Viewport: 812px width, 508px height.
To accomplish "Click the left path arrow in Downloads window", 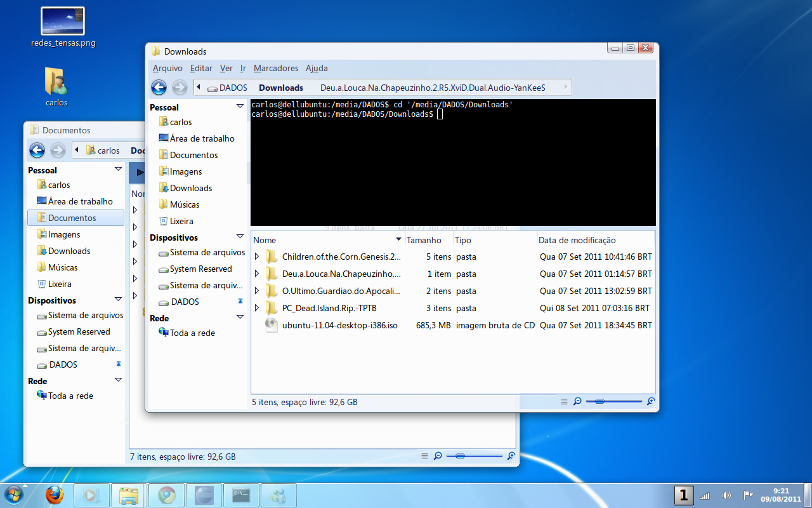I will click(x=199, y=88).
